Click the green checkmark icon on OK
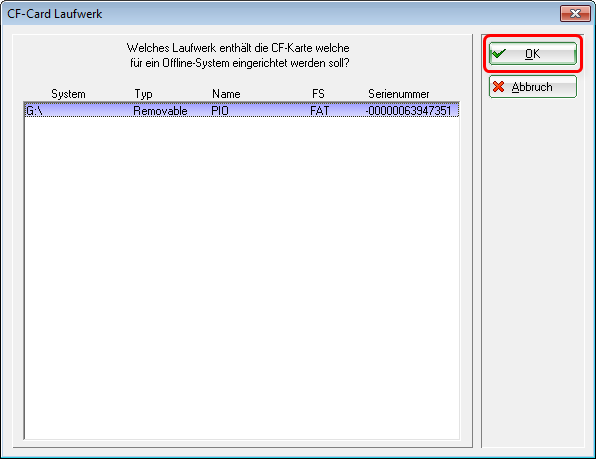The height and width of the screenshot is (459, 596). point(498,54)
